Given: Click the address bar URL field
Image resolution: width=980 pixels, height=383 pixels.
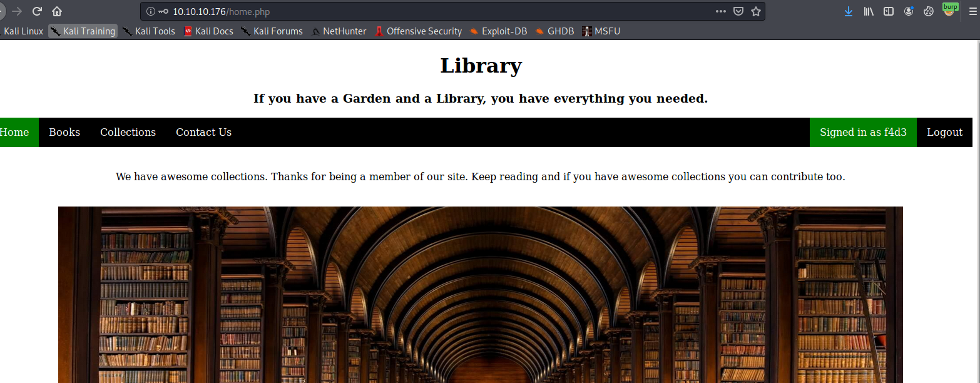Looking at the screenshot, I should [x=438, y=11].
